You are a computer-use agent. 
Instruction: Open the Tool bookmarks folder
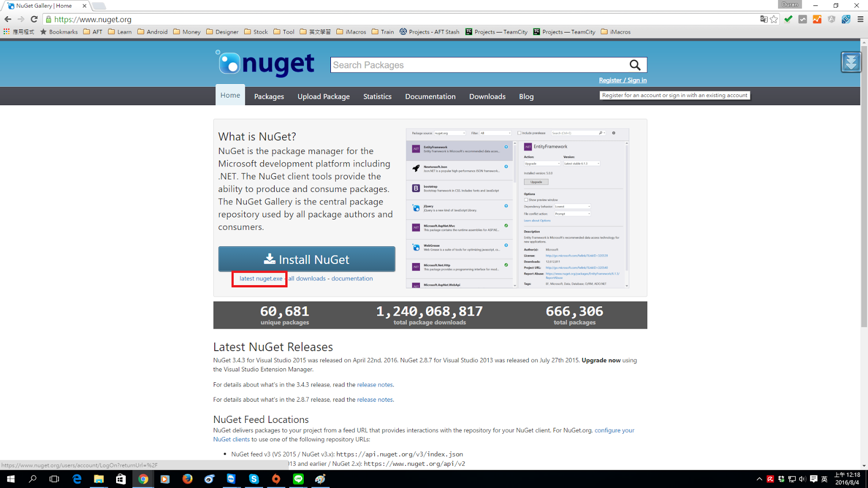pyautogui.click(x=284, y=32)
